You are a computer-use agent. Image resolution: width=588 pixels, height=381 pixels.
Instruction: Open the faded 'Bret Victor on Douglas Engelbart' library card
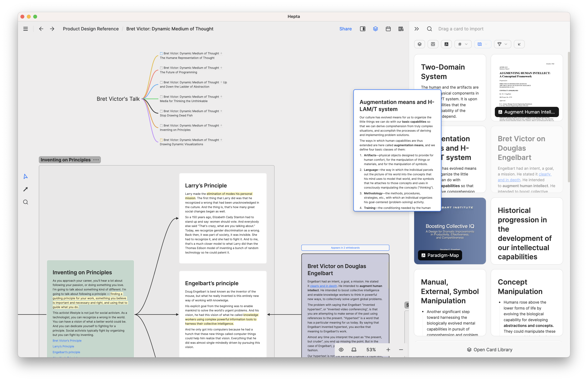(527, 159)
